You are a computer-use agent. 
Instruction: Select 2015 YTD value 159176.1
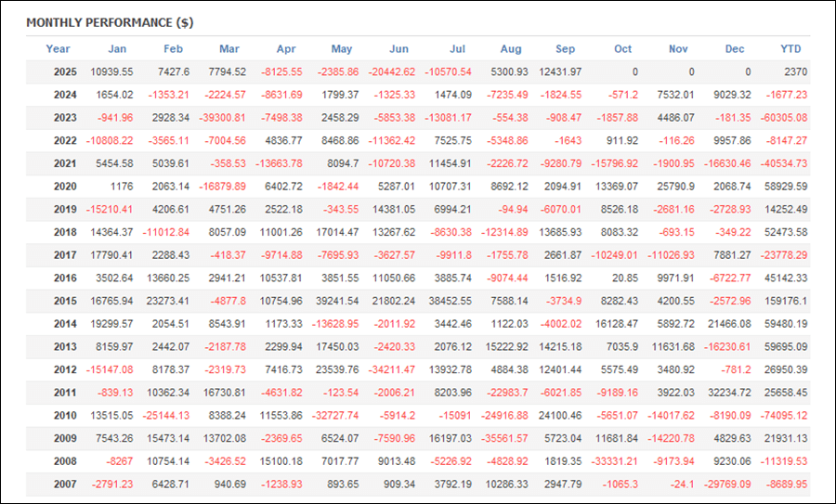pyautogui.click(x=783, y=302)
